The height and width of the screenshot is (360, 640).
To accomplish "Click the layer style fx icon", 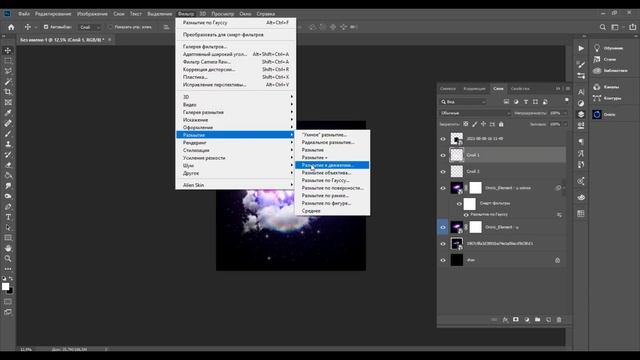I will tap(505, 320).
